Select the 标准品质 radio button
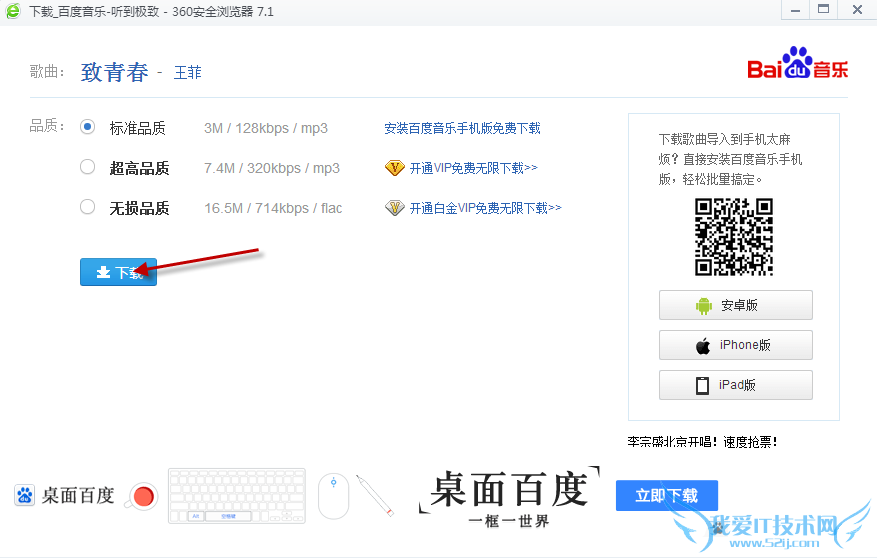The image size is (877, 558). [87, 127]
